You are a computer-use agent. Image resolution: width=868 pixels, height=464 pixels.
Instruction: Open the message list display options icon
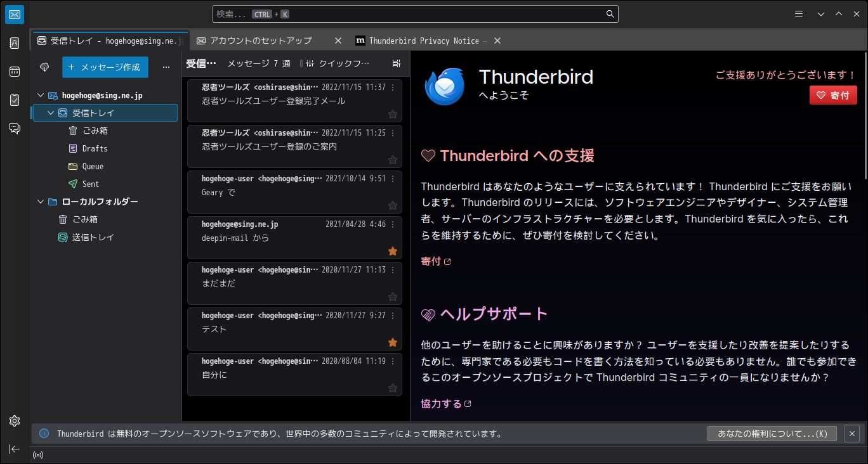click(397, 63)
